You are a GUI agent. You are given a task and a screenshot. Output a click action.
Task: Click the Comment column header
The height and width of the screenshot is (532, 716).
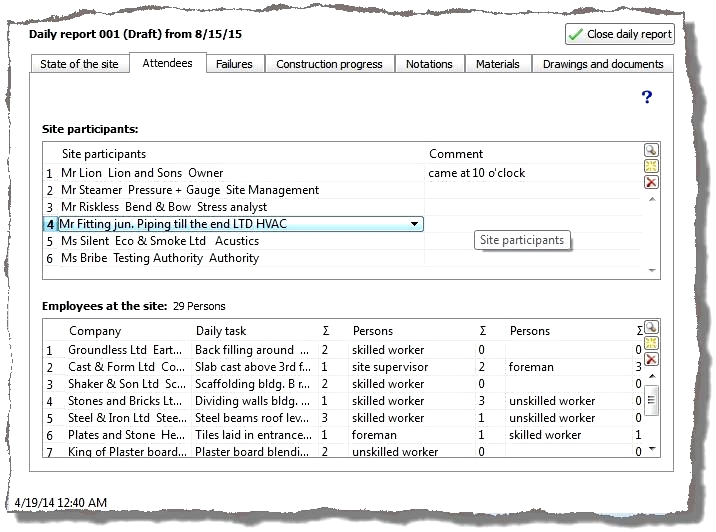pyautogui.click(x=456, y=154)
